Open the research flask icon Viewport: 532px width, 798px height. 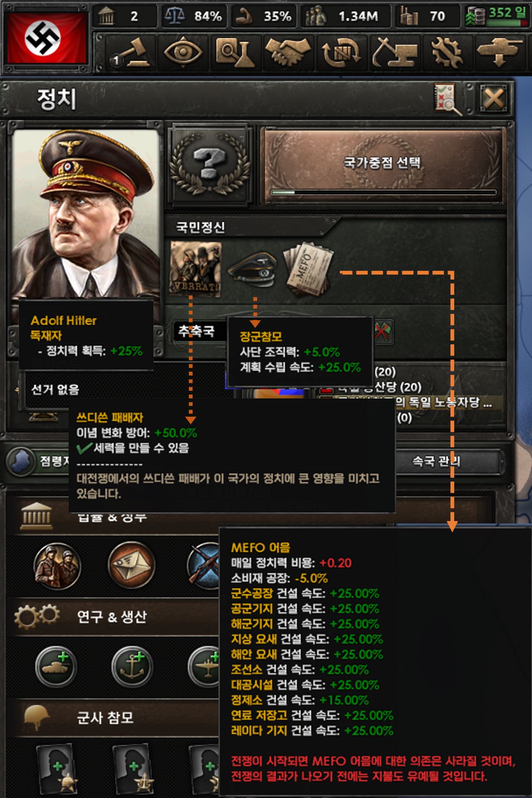coord(236,53)
